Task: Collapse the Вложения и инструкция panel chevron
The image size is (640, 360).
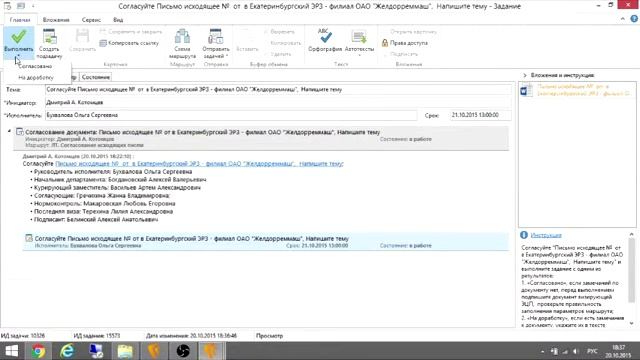Action: coord(525,75)
